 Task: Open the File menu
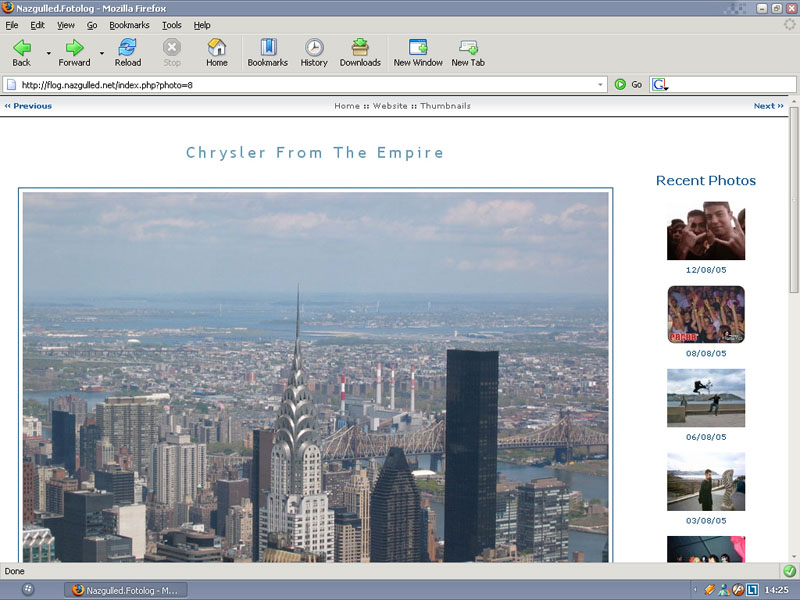[12, 25]
